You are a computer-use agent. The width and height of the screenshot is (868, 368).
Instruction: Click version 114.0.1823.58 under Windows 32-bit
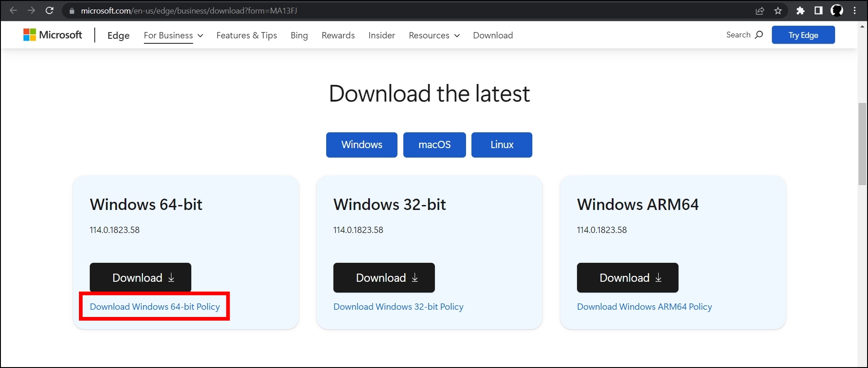click(x=358, y=230)
